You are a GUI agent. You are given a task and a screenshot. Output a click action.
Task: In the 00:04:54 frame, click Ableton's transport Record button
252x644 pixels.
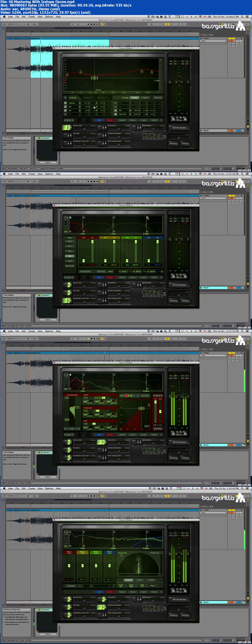94,24
